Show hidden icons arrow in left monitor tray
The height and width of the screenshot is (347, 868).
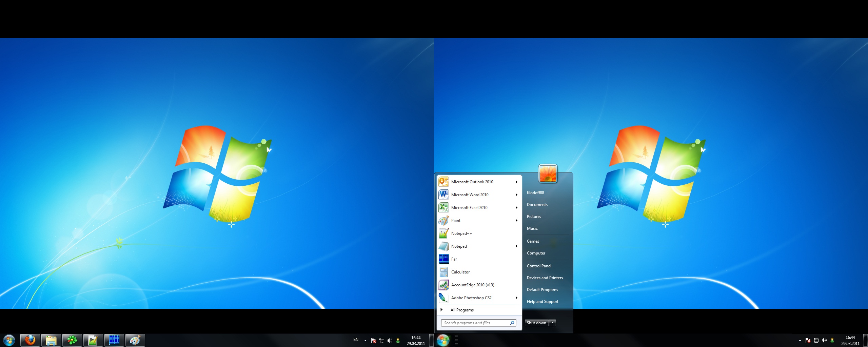[x=365, y=341]
